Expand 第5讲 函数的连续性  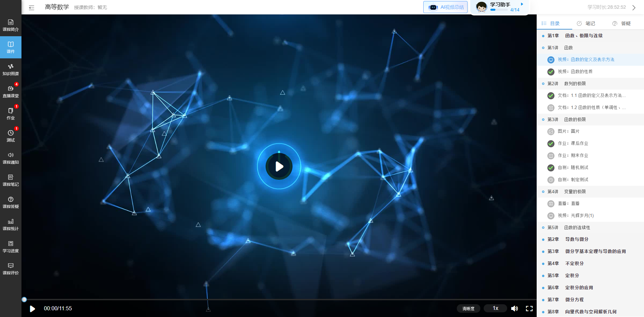tap(590, 227)
